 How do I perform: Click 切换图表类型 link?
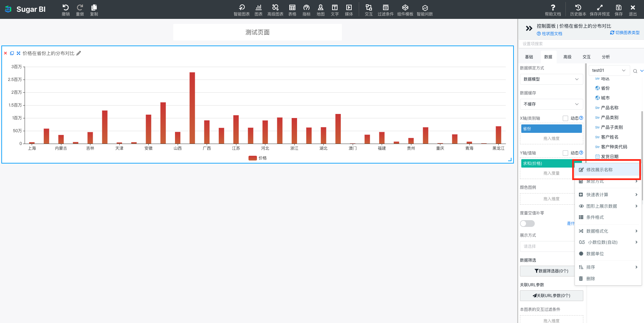click(625, 33)
